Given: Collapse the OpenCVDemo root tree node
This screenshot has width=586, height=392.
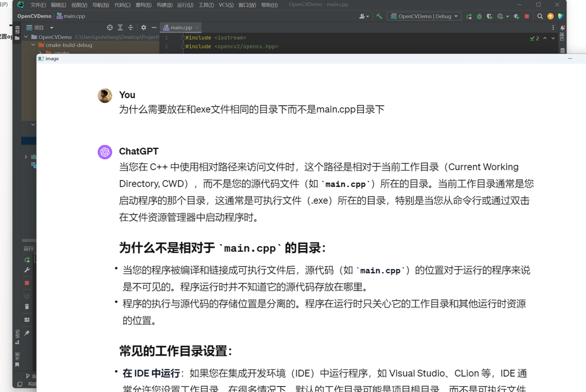Looking at the screenshot, I should point(26,37).
